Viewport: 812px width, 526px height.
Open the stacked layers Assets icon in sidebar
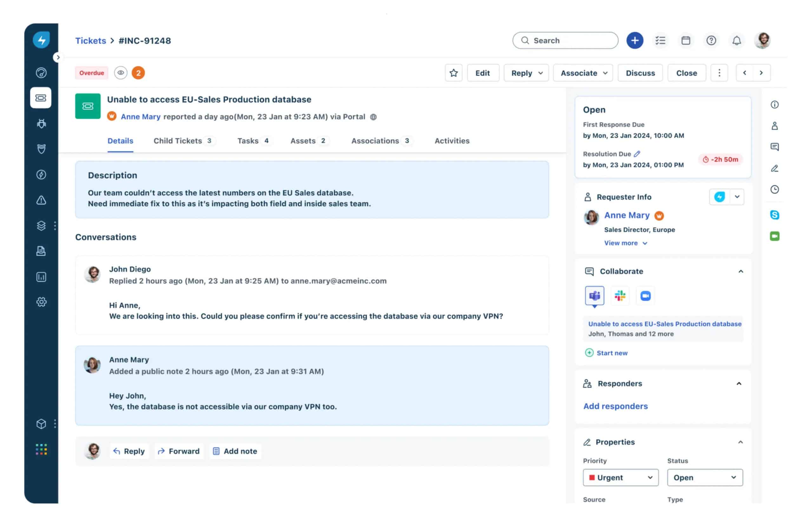click(x=41, y=226)
